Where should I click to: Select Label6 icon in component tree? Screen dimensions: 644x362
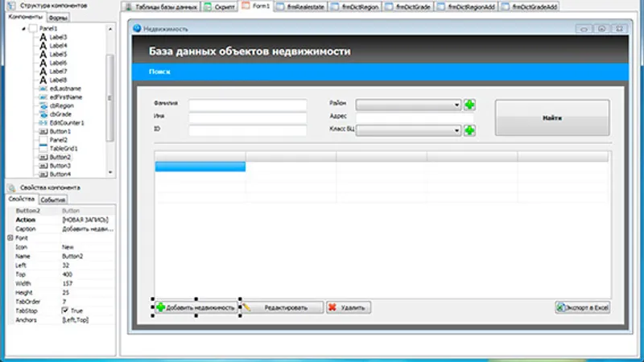click(x=43, y=63)
